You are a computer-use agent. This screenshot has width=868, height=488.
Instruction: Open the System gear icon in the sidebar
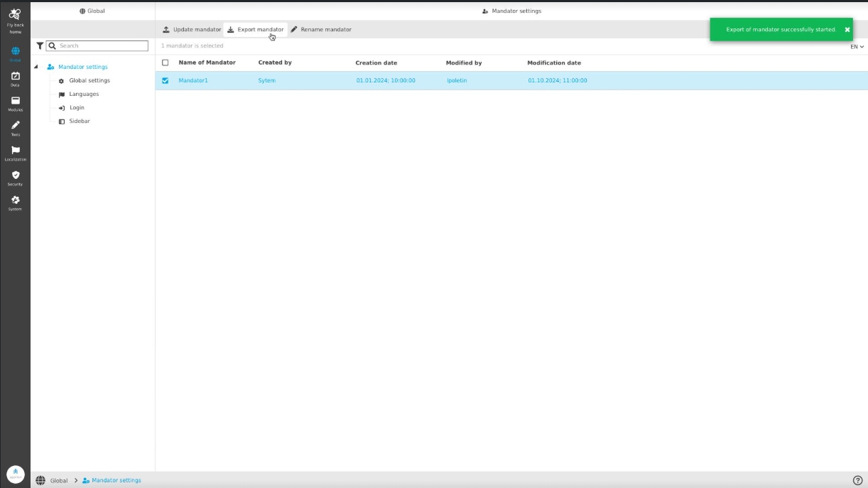click(x=16, y=200)
